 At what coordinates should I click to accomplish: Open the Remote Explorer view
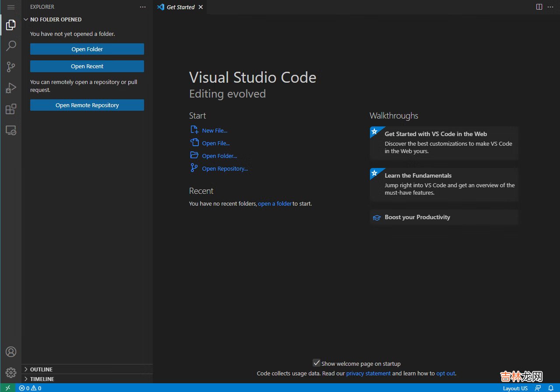(x=11, y=130)
